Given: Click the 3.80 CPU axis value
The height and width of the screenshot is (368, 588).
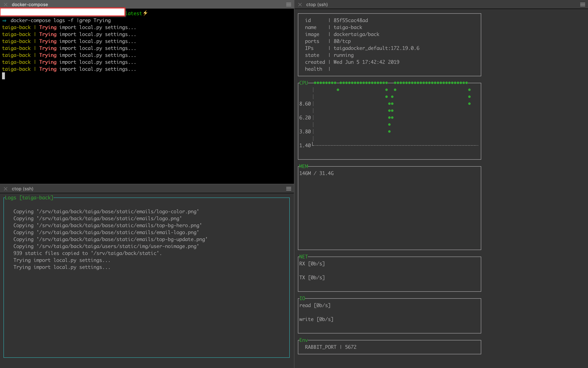Looking at the screenshot, I should tap(305, 131).
